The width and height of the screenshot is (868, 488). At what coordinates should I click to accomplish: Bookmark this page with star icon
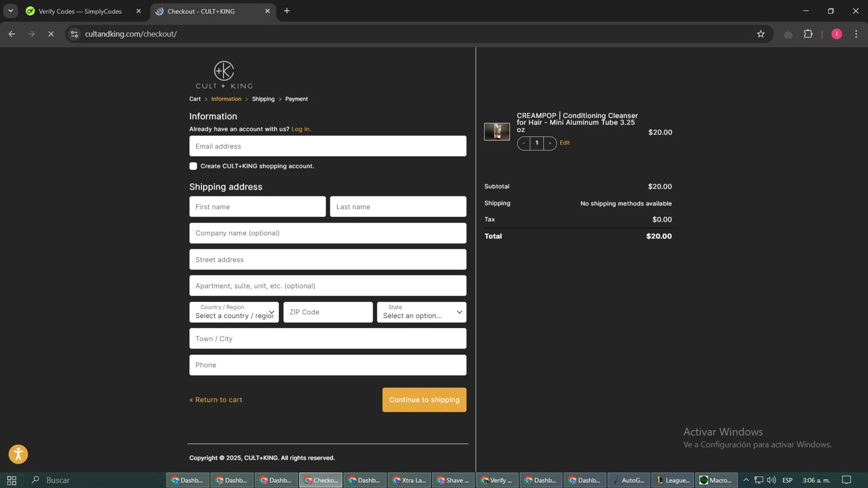tap(761, 34)
